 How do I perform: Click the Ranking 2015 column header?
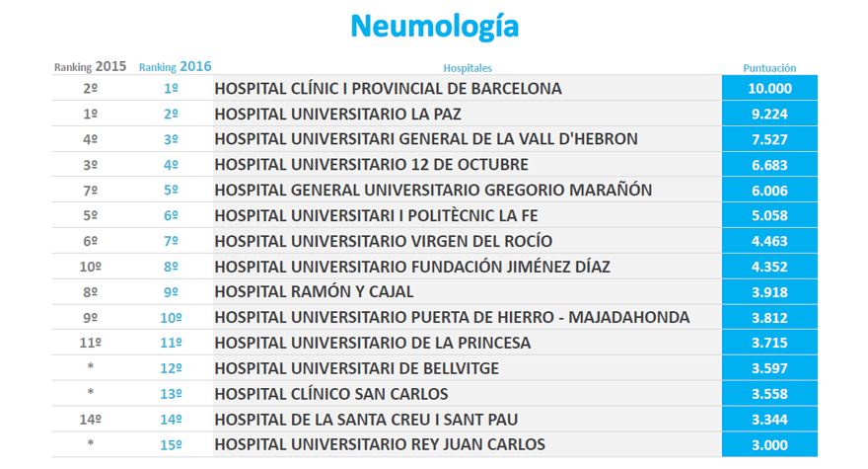90,67
